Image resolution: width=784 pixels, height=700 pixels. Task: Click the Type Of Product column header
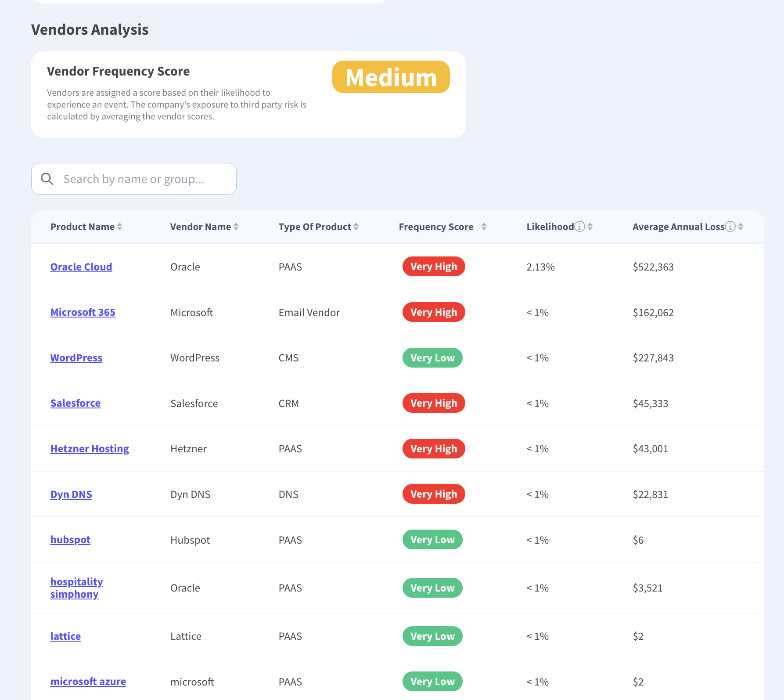tap(315, 227)
